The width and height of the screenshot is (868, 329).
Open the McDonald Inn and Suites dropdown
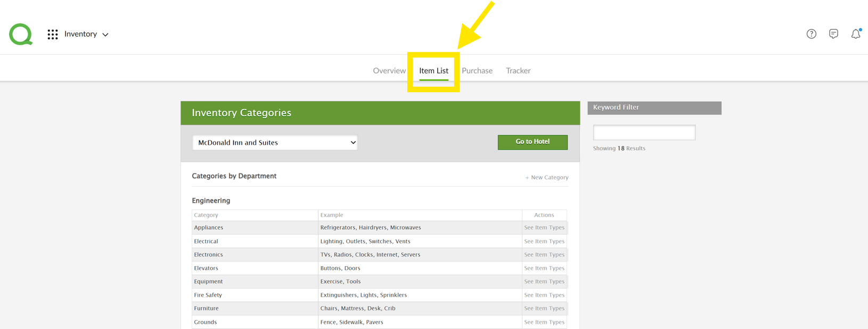pyautogui.click(x=275, y=143)
